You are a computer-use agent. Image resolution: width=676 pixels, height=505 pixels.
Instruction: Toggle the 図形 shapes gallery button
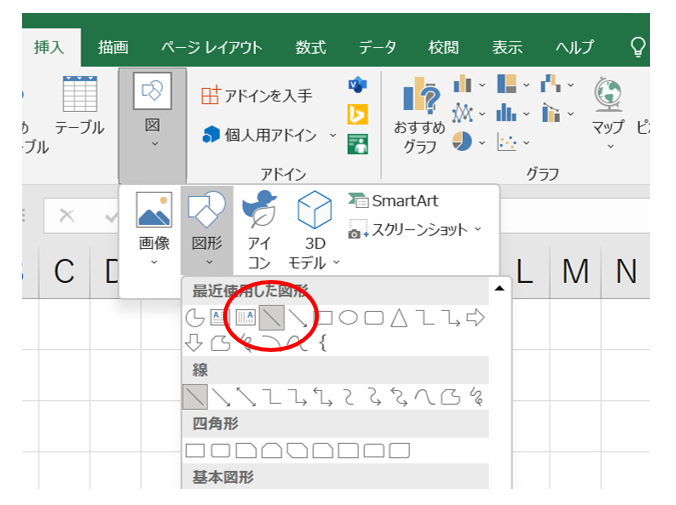tap(207, 229)
